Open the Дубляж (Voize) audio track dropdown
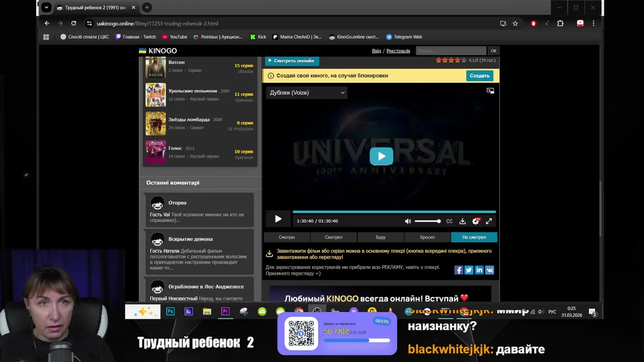The image size is (644, 362). [307, 93]
